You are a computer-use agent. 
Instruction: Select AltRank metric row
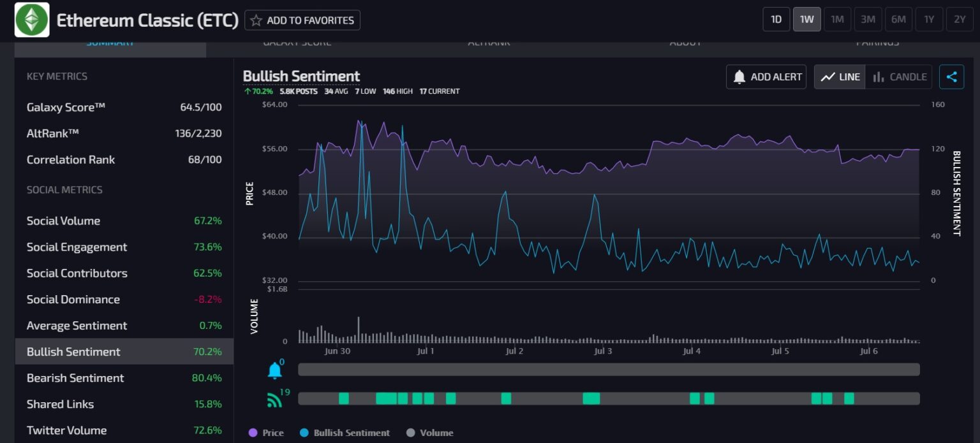pyautogui.click(x=124, y=133)
